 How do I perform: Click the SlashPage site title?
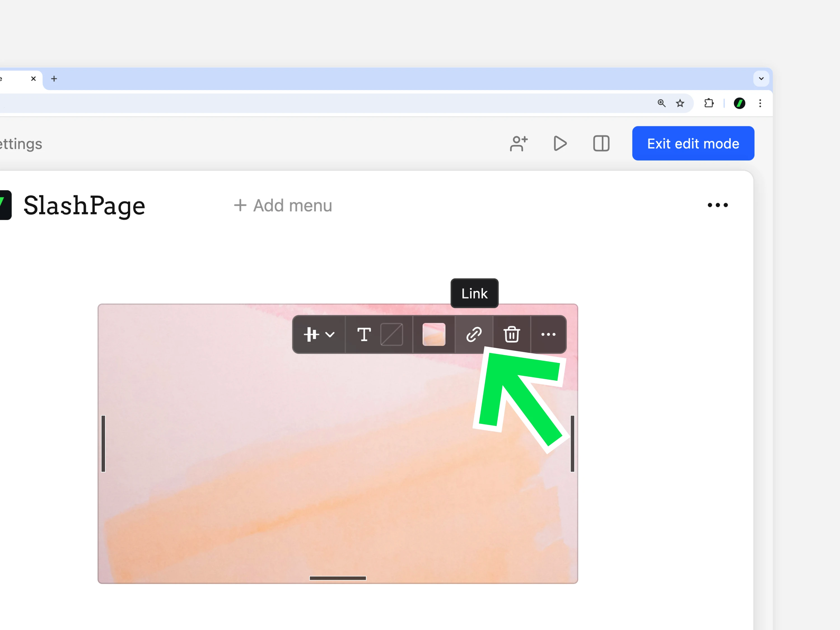[x=84, y=206]
